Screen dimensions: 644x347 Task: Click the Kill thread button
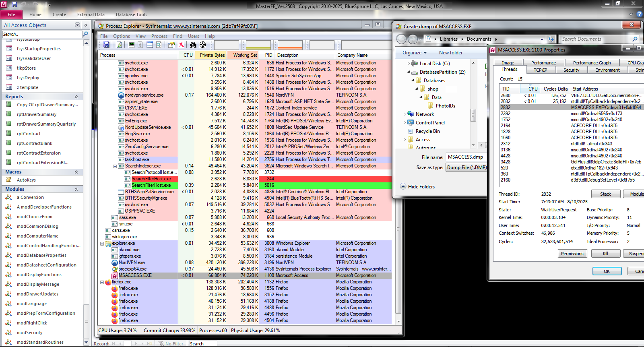[605, 254]
